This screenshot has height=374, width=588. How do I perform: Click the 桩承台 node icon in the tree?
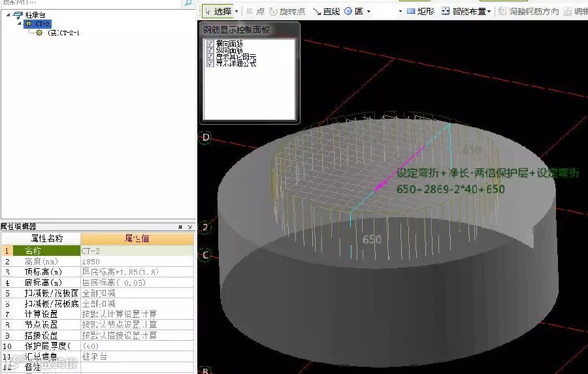click(18, 16)
